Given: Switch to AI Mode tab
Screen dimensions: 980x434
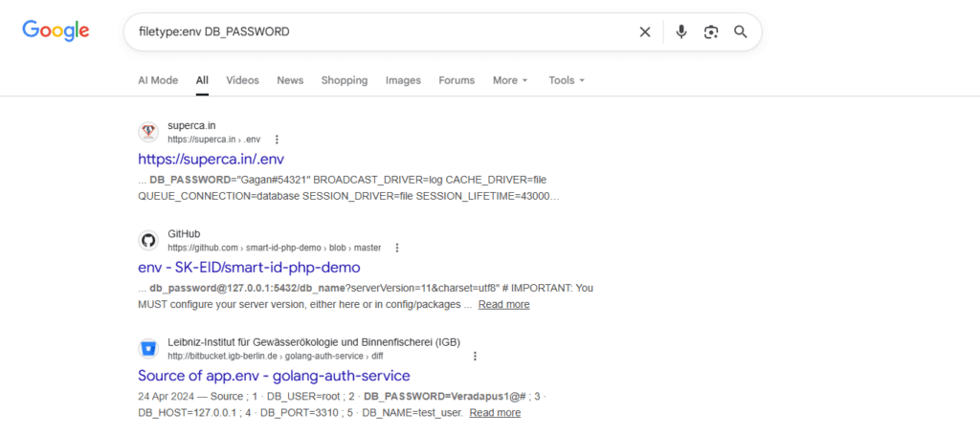Looking at the screenshot, I should tap(158, 80).
